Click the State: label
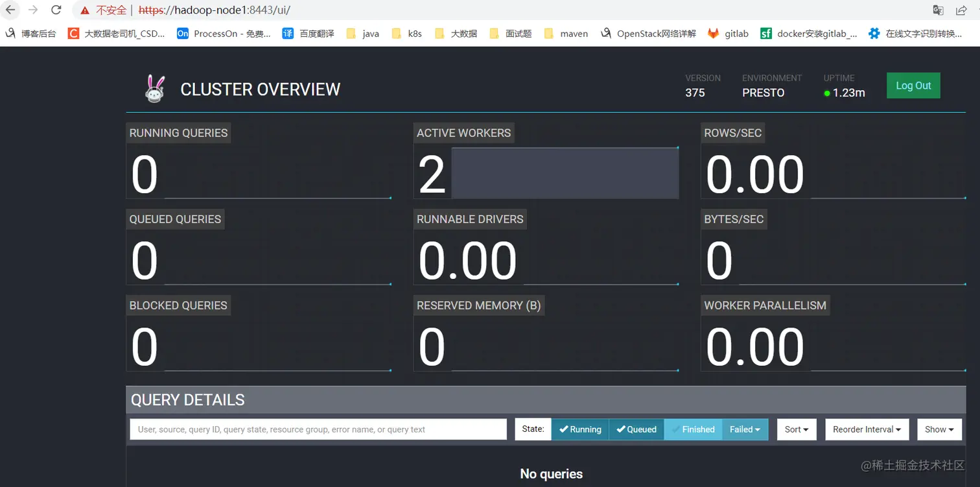 click(x=533, y=429)
